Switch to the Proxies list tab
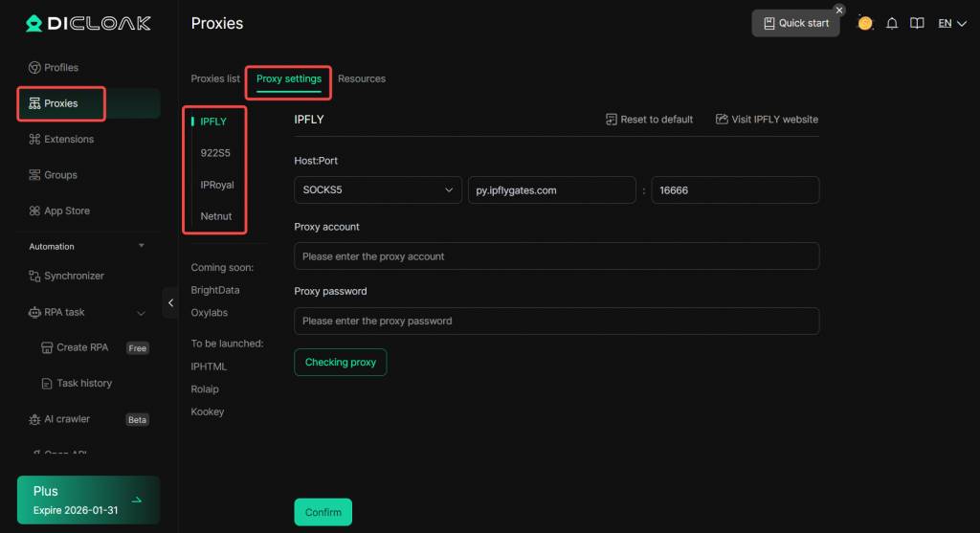This screenshot has width=980, height=533. pyautogui.click(x=215, y=78)
